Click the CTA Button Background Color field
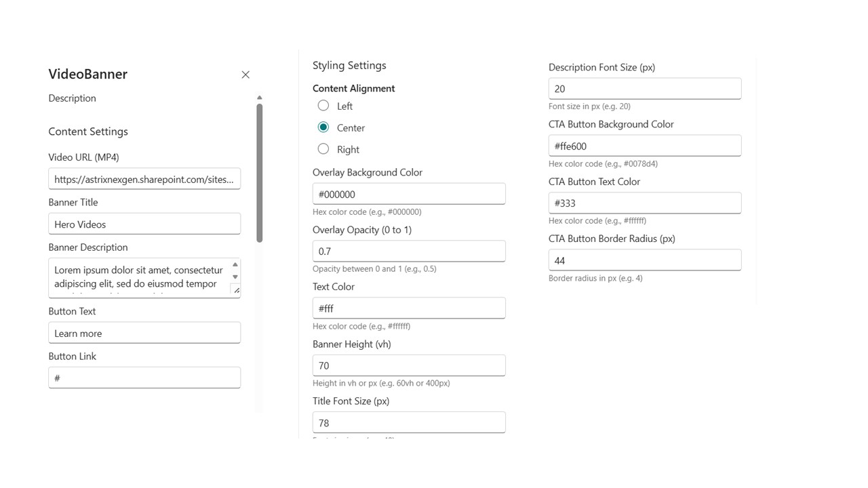 [x=644, y=146]
